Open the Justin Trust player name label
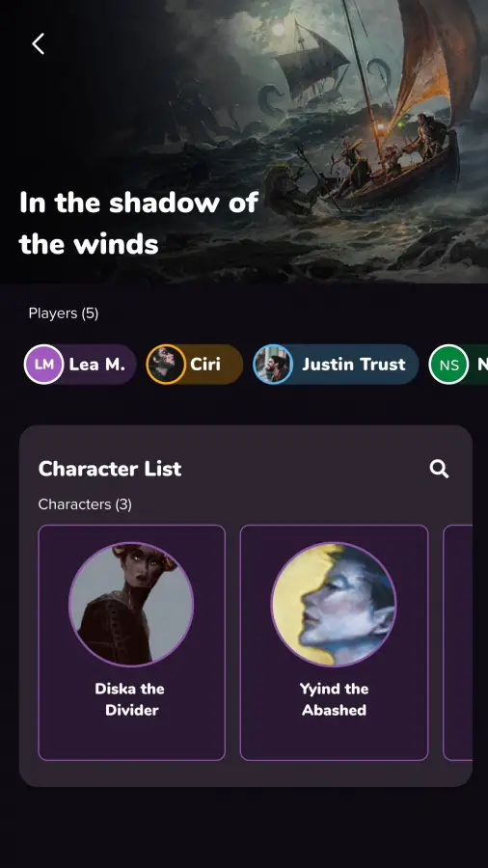This screenshot has width=488, height=868. (354, 365)
